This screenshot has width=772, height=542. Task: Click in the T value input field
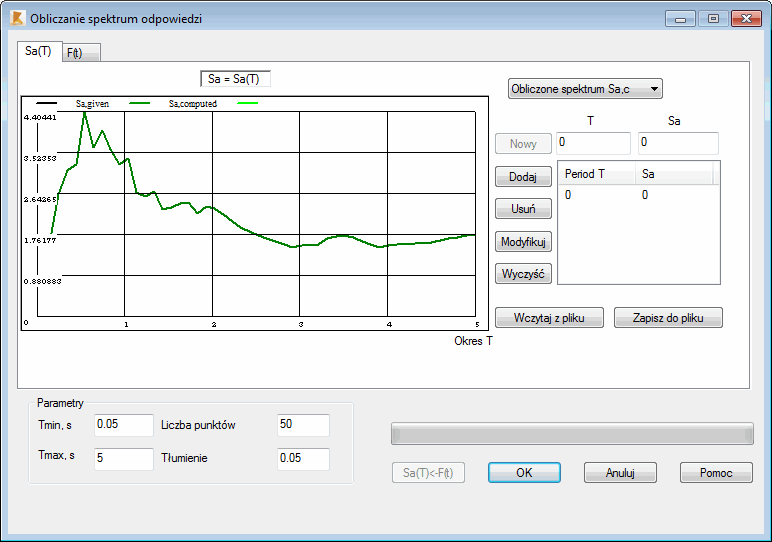pyautogui.click(x=593, y=143)
